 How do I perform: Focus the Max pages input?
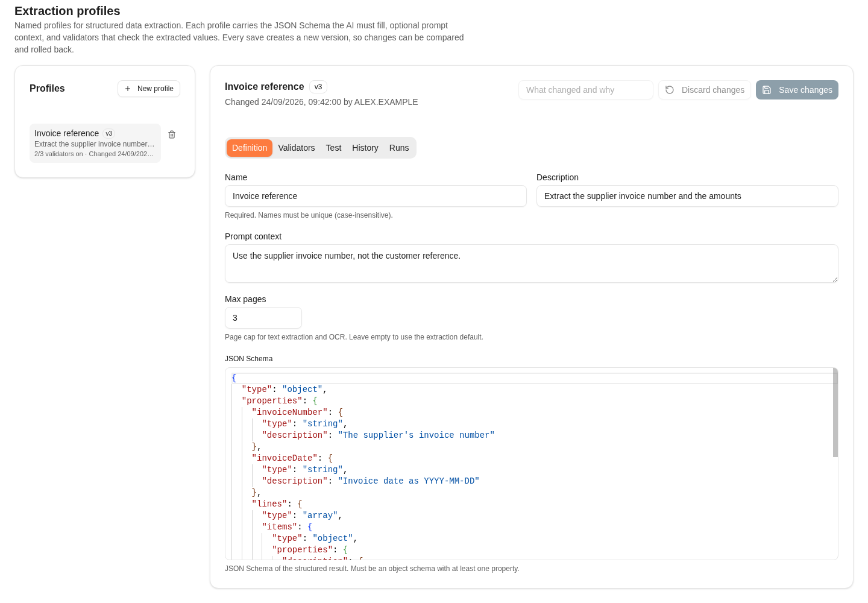[263, 318]
